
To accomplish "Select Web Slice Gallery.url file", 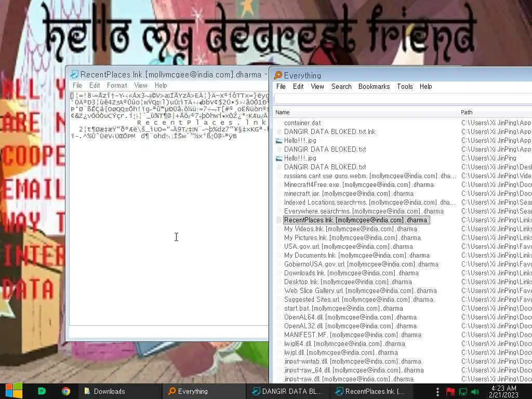I will click(x=361, y=290).
